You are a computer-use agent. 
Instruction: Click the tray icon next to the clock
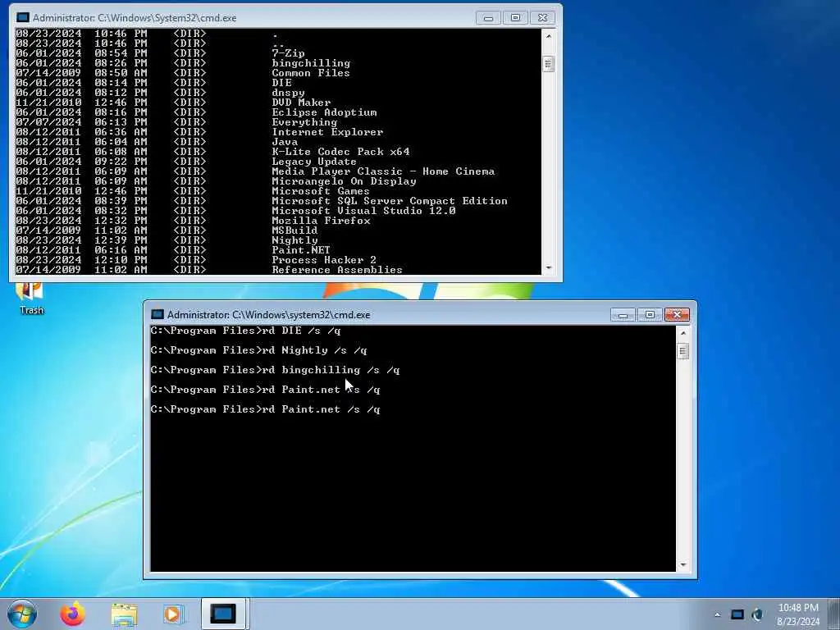point(758,614)
